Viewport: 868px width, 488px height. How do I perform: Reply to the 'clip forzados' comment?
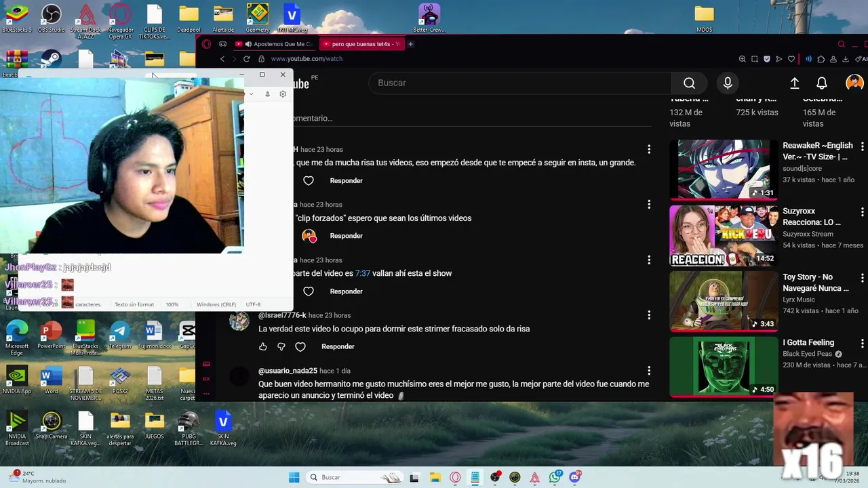click(346, 236)
